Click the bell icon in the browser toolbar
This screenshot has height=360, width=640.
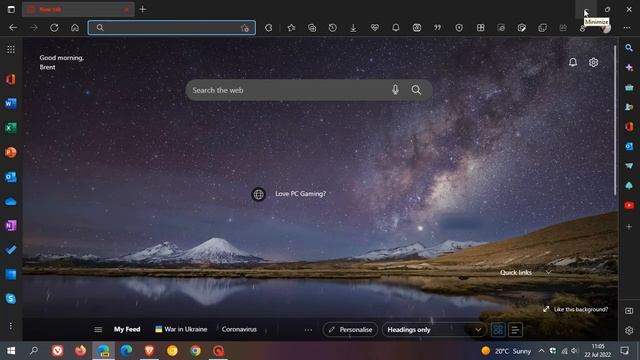click(x=396, y=28)
